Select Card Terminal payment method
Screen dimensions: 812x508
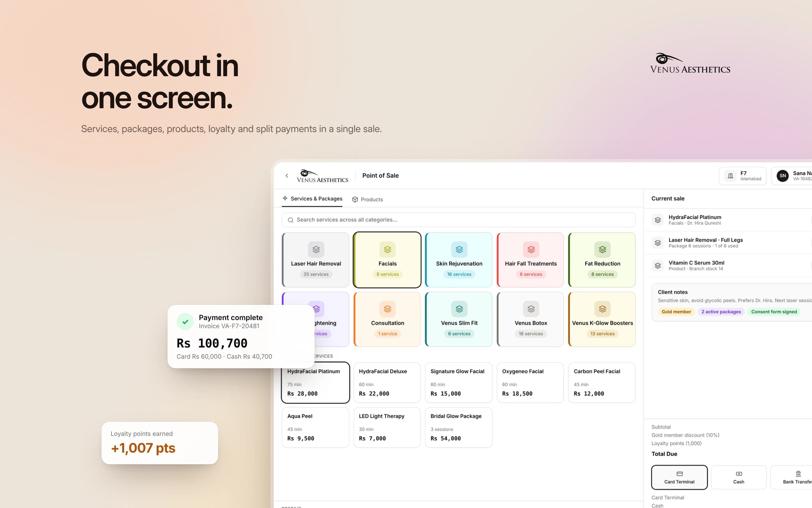(679, 477)
